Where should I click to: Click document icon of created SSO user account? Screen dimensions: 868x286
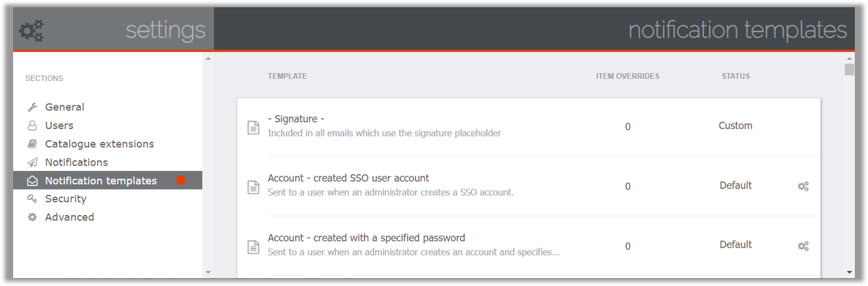click(x=253, y=187)
